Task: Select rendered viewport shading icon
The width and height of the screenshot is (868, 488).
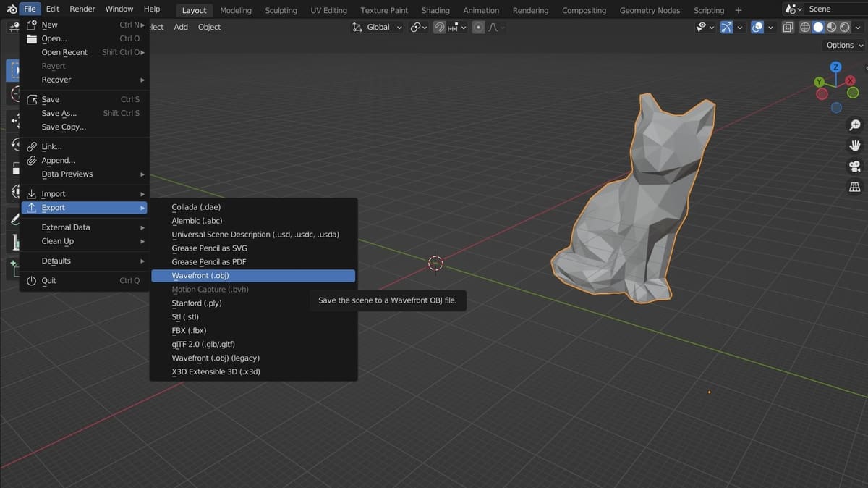Action: click(x=843, y=28)
